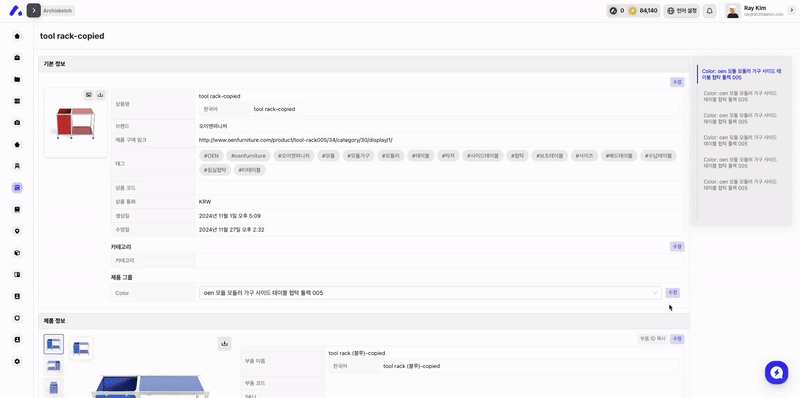Open the language settings button

681,11
